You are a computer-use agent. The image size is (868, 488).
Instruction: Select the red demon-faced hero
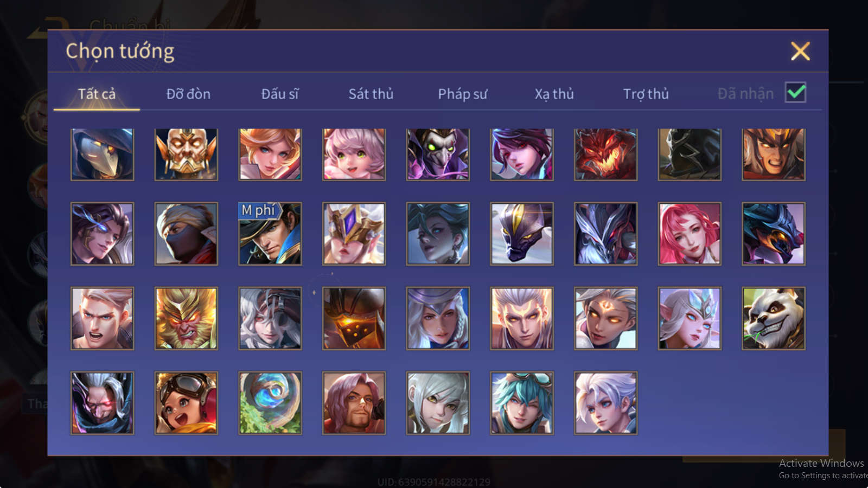pyautogui.click(x=606, y=154)
